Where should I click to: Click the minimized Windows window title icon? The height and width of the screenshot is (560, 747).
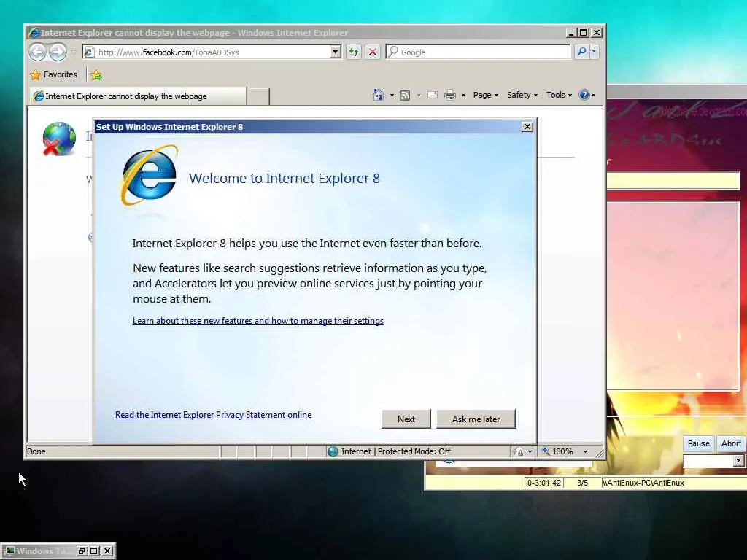click(x=10, y=551)
